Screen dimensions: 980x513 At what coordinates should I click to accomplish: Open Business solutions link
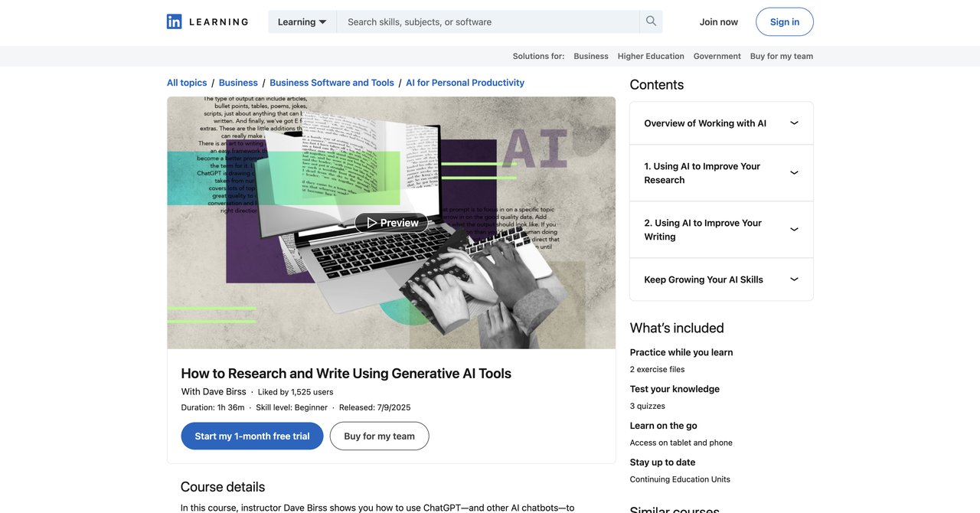(591, 56)
